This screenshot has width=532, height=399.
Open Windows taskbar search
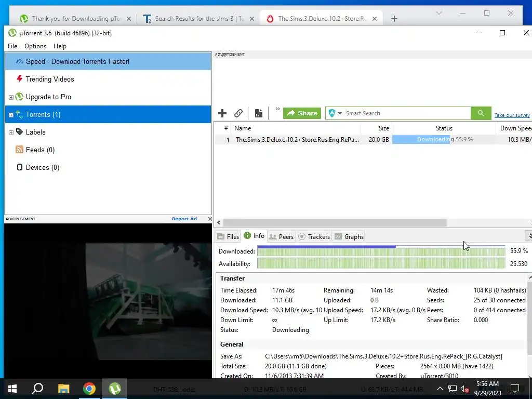[x=37, y=389]
